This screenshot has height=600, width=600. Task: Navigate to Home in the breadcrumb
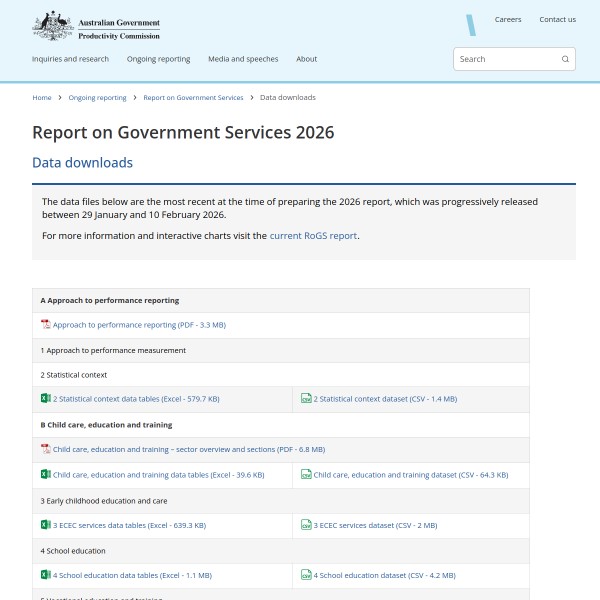pyautogui.click(x=42, y=98)
